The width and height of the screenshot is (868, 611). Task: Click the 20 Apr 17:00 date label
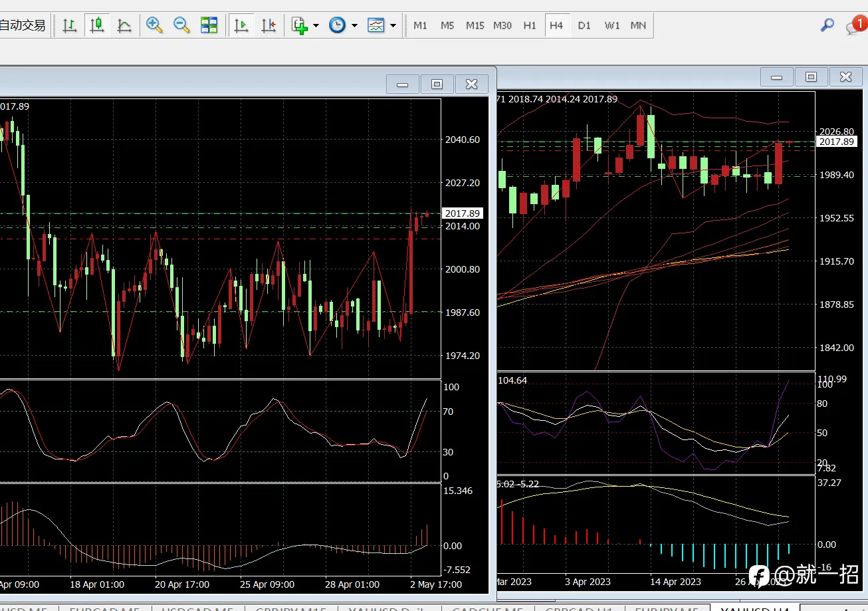click(182, 584)
